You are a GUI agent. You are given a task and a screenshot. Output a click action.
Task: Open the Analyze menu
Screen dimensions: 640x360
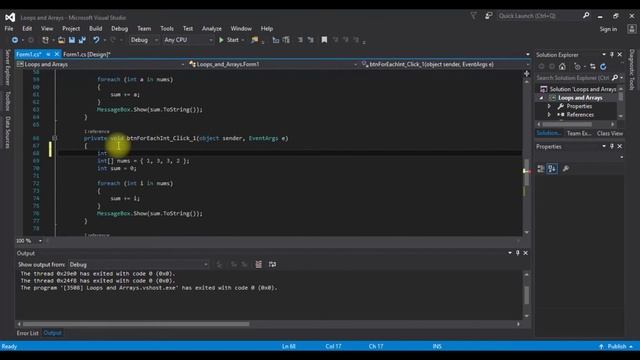pos(212,29)
